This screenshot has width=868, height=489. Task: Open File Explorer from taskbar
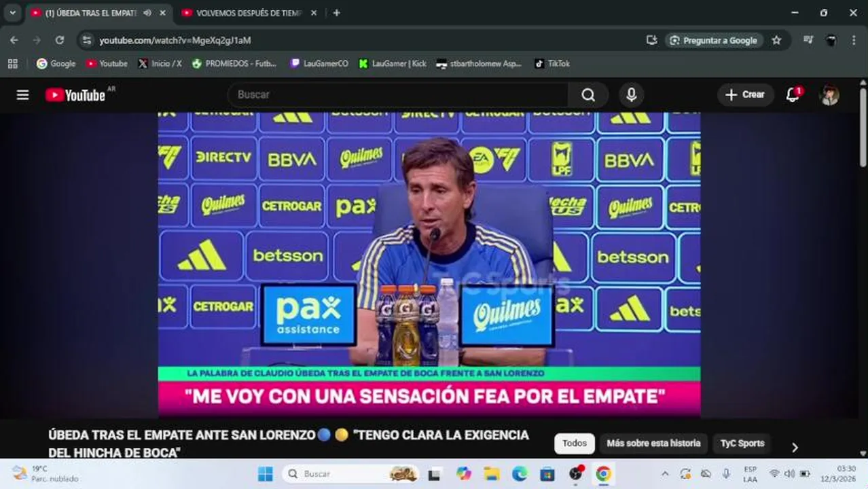(492, 474)
